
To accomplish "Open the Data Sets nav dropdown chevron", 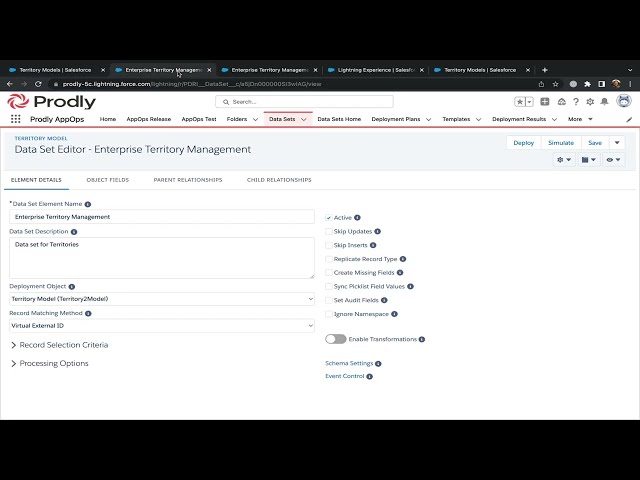I will point(304,119).
